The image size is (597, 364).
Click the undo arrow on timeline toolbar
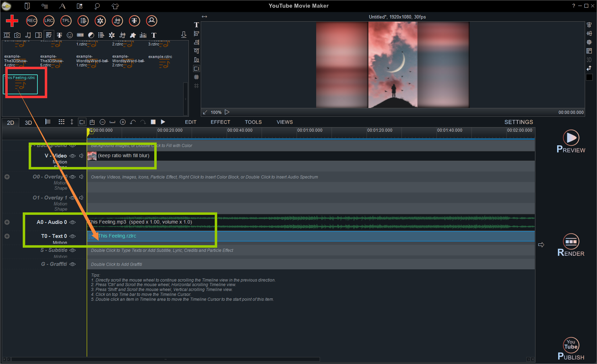[133, 122]
